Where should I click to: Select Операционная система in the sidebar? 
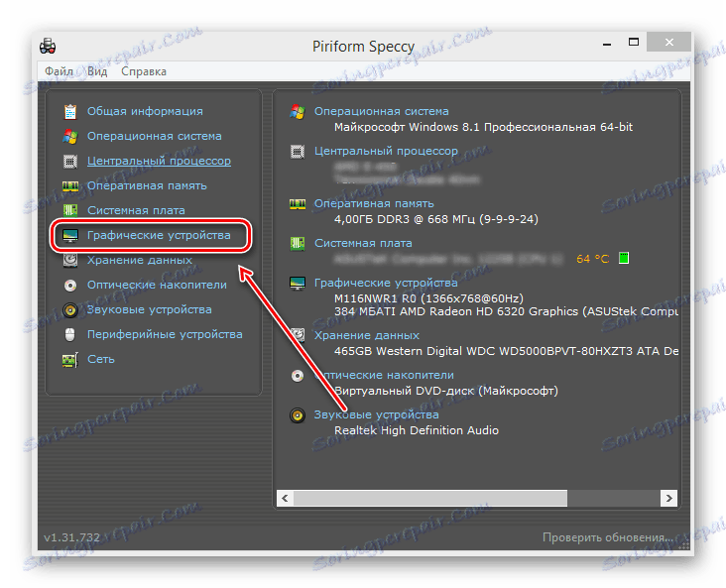154,136
